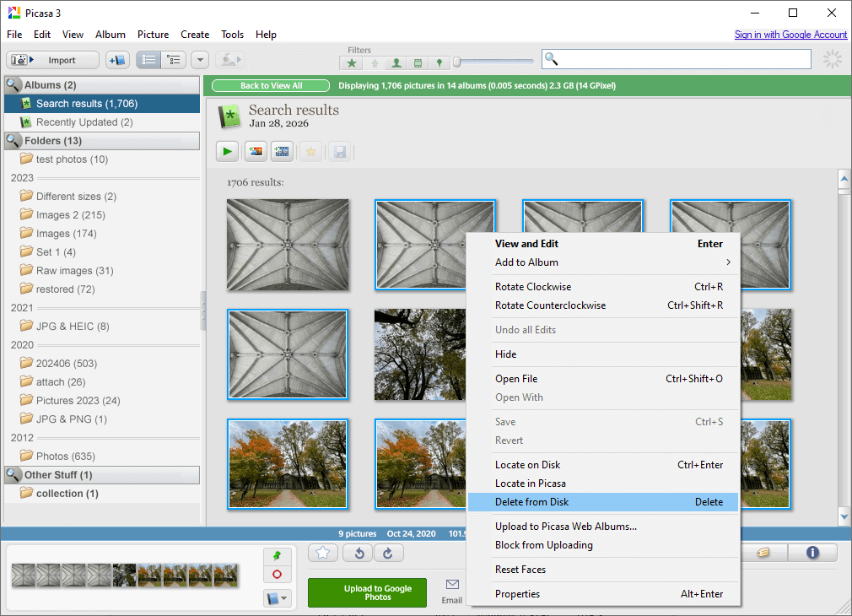Toggle the starred photos filter
Viewport: 852px width, 616px height.
click(352, 63)
